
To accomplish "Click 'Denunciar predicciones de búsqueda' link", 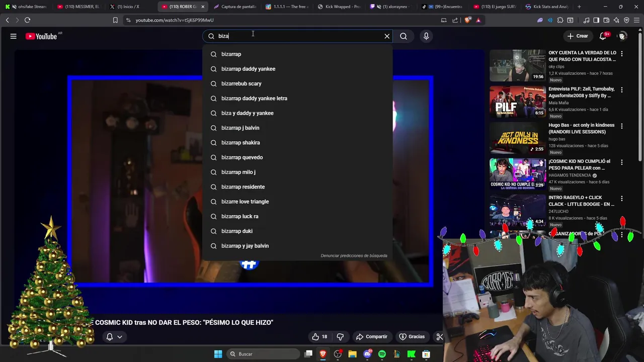I will coord(354,255).
